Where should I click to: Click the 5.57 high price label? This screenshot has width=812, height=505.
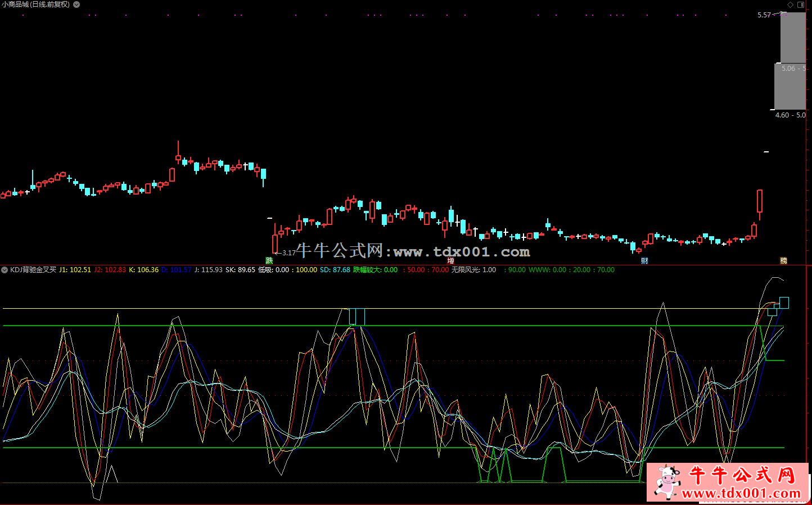pos(764,15)
